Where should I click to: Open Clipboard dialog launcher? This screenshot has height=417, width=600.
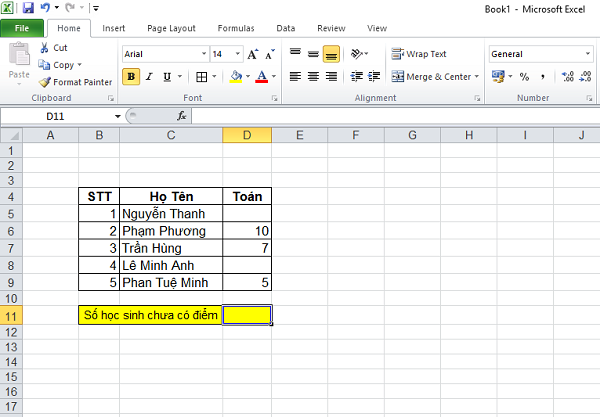click(x=111, y=98)
